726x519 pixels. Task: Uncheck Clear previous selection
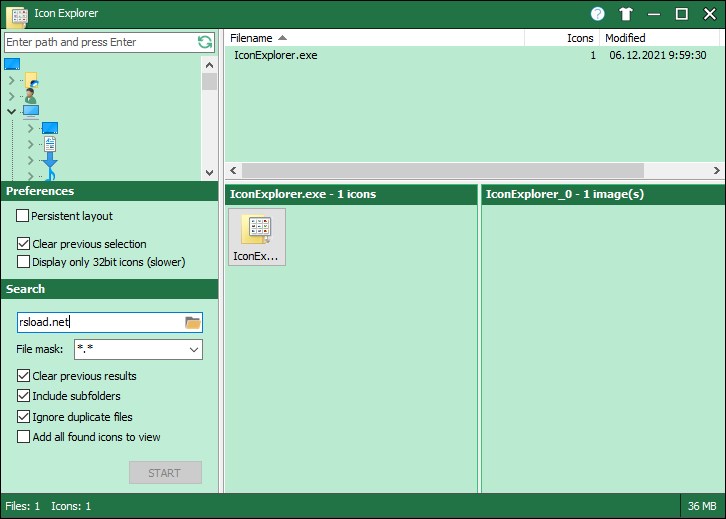click(23, 244)
